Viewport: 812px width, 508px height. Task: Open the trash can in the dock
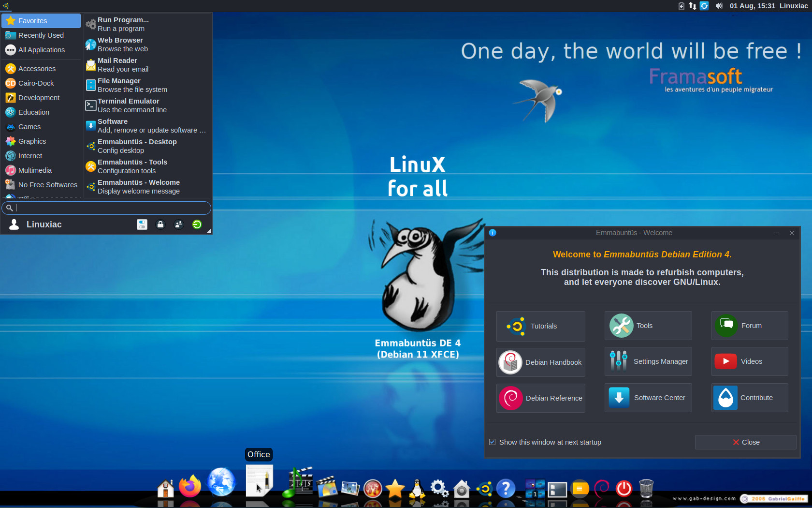(646, 489)
